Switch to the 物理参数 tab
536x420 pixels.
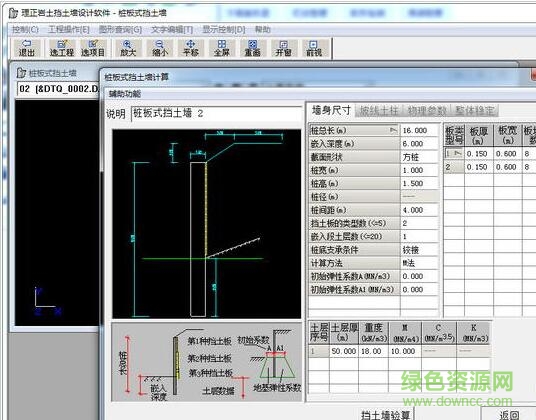coord(427,111)
